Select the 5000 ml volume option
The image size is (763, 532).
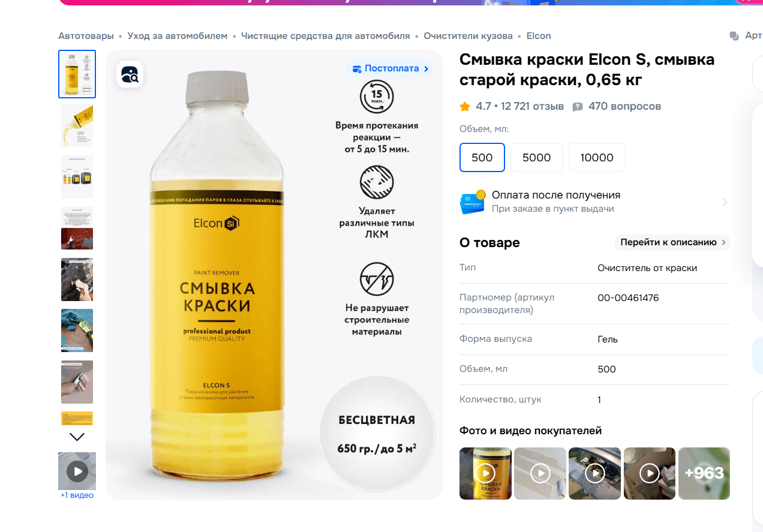point(537,157)
